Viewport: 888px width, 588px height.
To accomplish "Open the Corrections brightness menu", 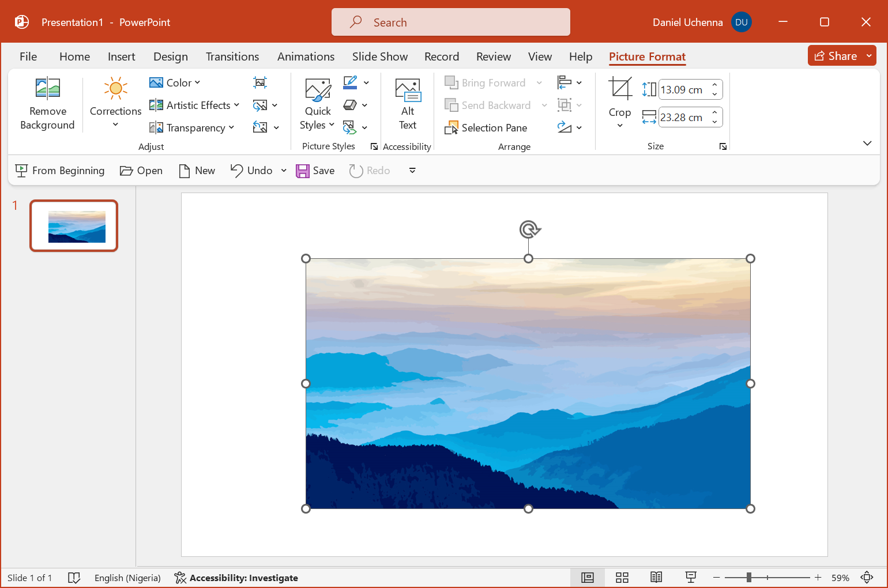I will click(x=115, y=104).
